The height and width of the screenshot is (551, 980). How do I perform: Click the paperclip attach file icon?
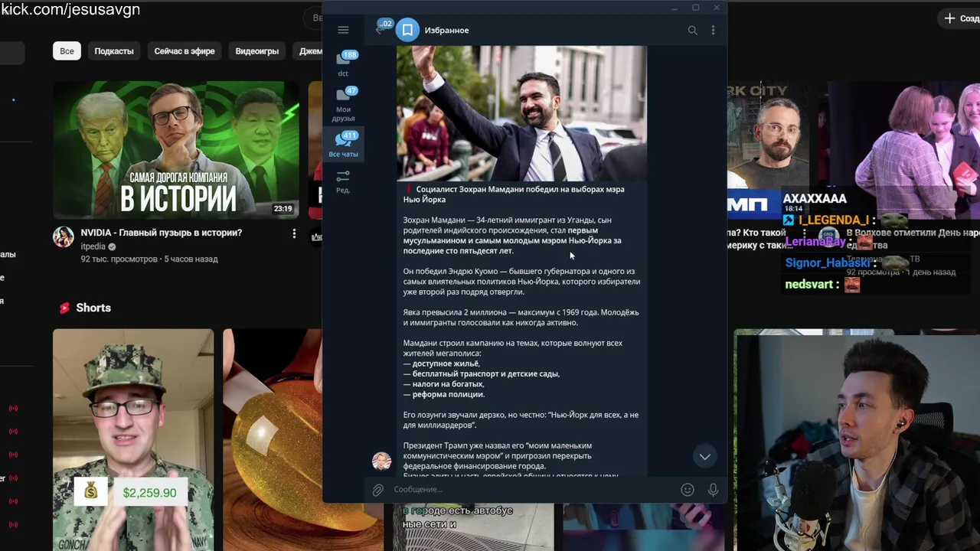[377, 490]
